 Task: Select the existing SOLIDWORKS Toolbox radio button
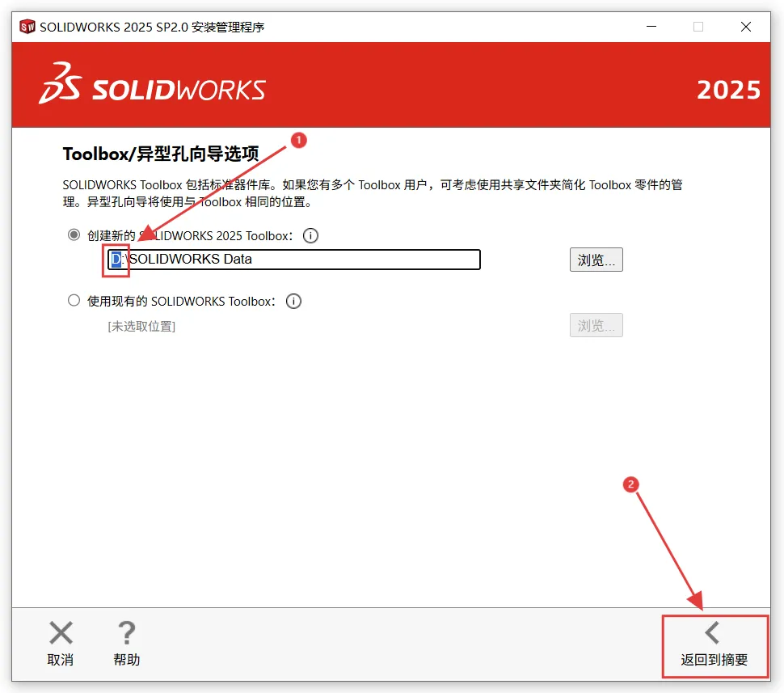tap(74, 300)
